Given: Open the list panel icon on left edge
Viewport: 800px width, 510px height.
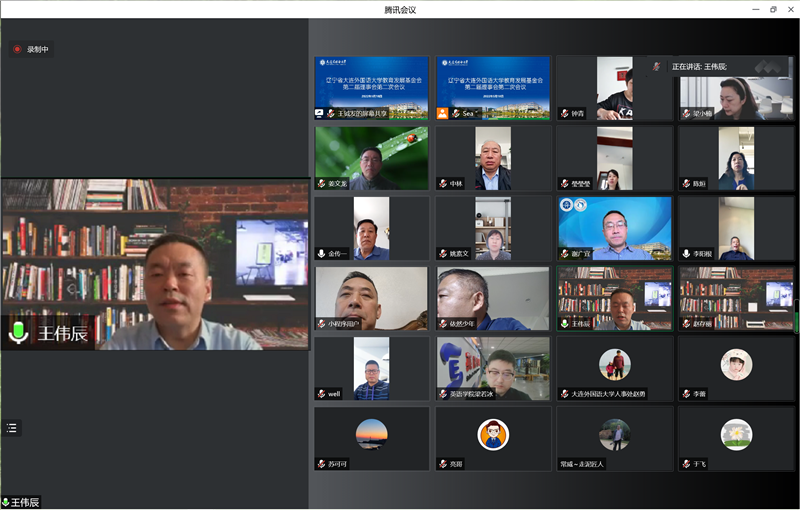Looking at the screenshot, I should [12, 428].
